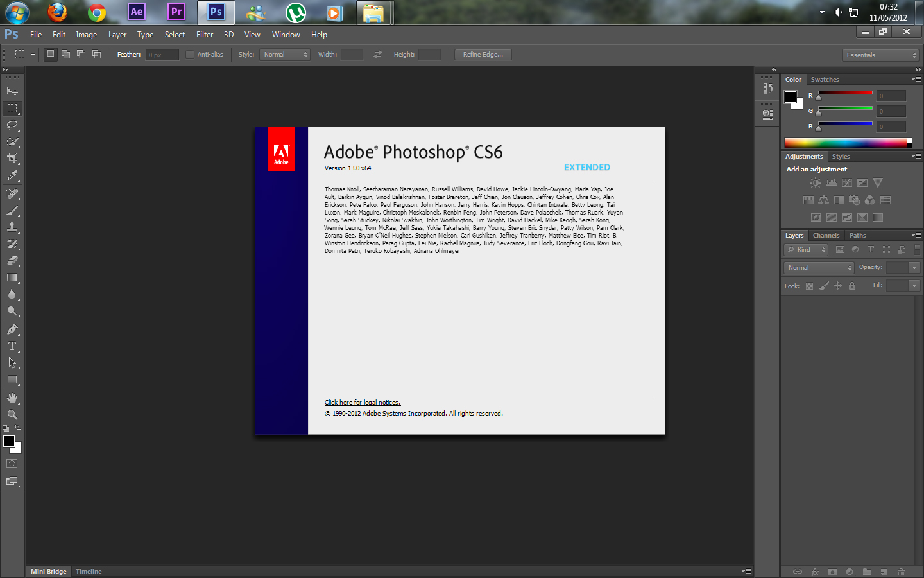Select the Zoom tool
The height and width of the screenshot is (578, 924).
[12, 415]
